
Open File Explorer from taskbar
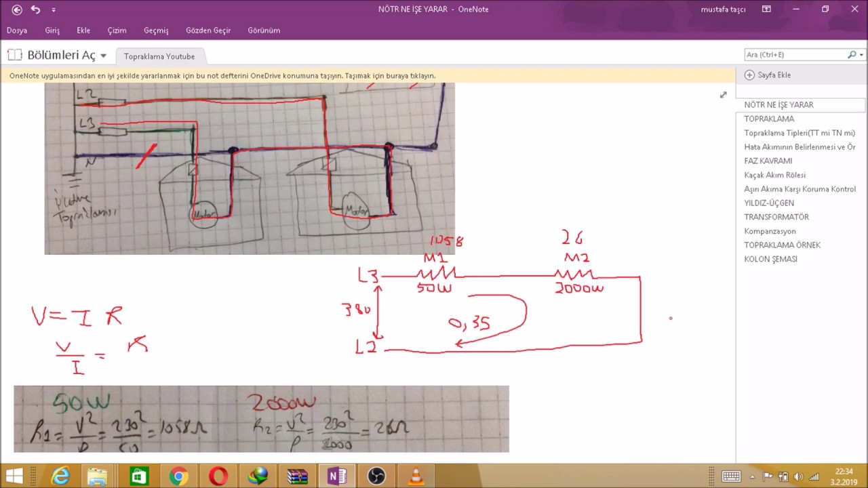[97, 476]
